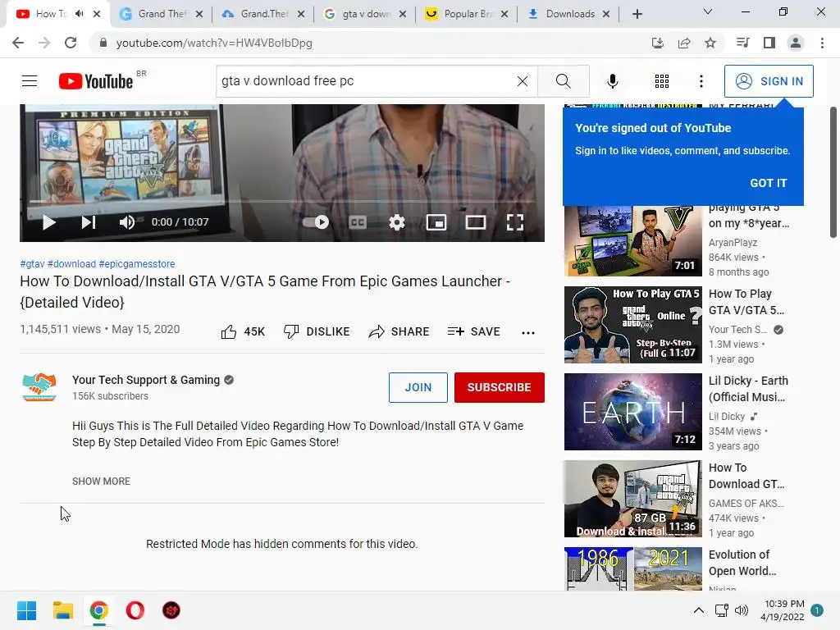Click the video progress bar
The width and height of the screenshot is (840, 630).
[x=282, y=202]
